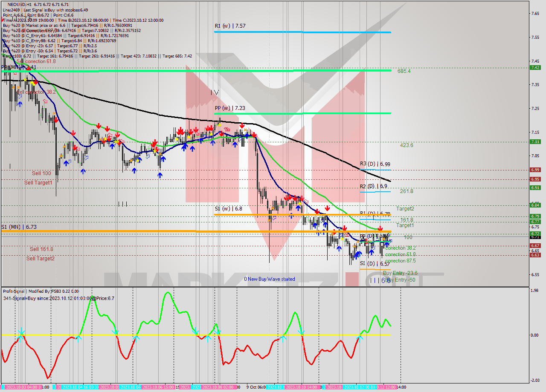Click the red 'Sell 161.8' label

click(x=41, y=249)
